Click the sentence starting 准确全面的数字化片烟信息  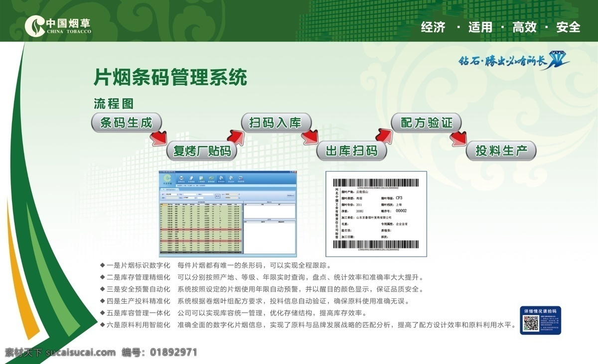click(x=346, y=325)
